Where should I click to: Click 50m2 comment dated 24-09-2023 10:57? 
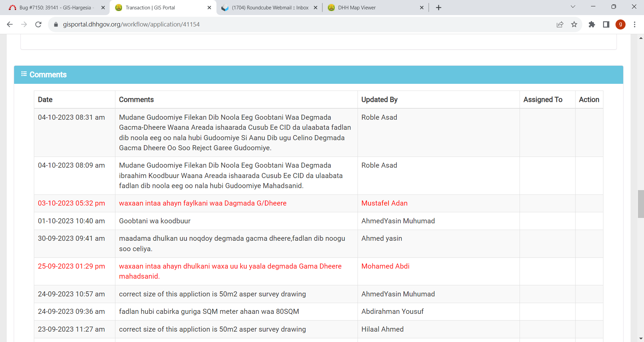pos(212,294)
